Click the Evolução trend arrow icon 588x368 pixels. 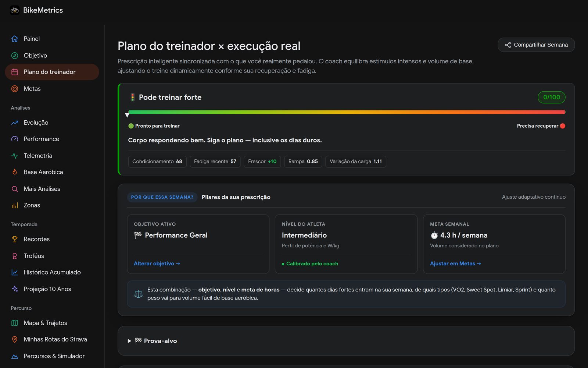pos(15,123)
